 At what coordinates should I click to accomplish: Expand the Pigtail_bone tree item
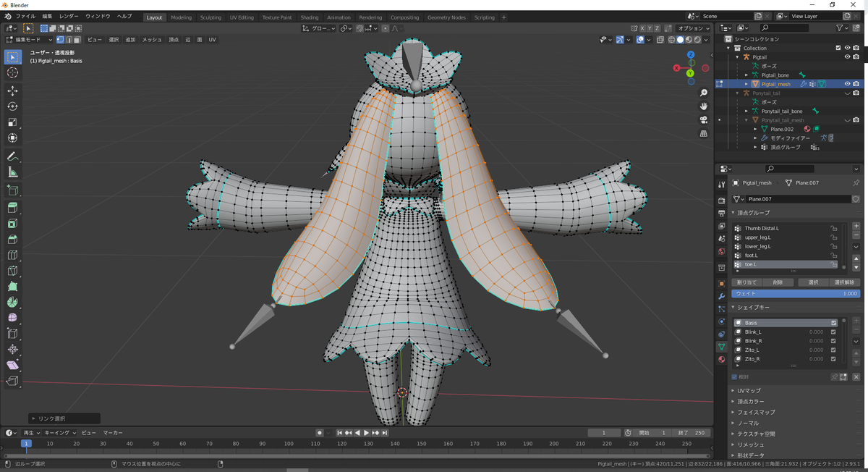(746, 75)
